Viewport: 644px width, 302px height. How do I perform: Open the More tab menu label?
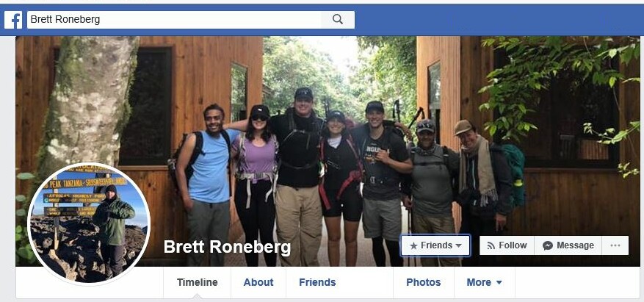click(x=479, y=282)
